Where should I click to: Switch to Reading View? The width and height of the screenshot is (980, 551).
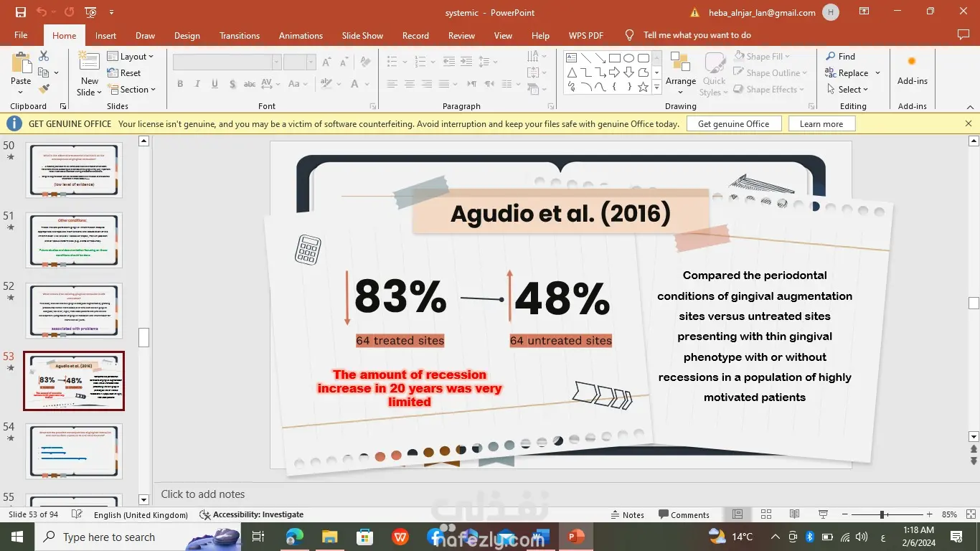click(x=794, y=514)
